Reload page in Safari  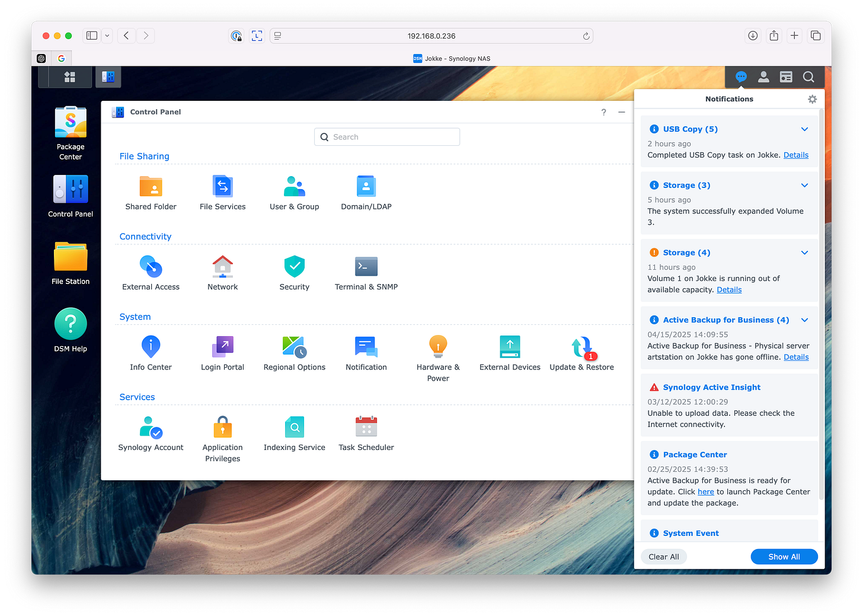tap(586, 36)
